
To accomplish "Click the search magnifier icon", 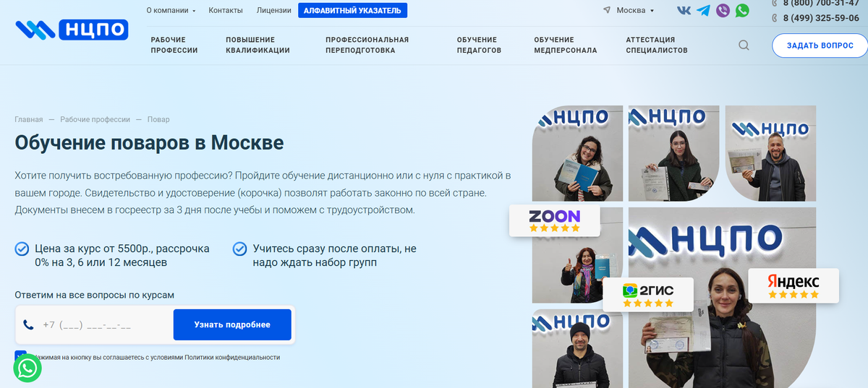I will click(744, 46).
